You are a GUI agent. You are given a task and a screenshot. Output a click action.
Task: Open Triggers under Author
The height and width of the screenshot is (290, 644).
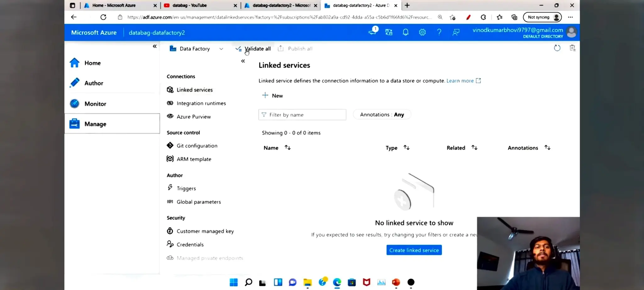pos(181,188)
